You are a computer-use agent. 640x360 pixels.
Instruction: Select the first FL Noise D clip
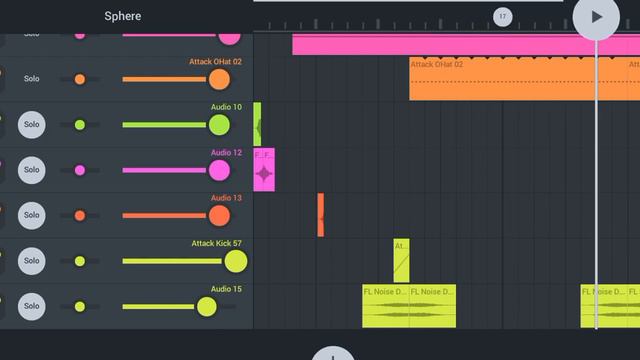[x=385, y=306]
